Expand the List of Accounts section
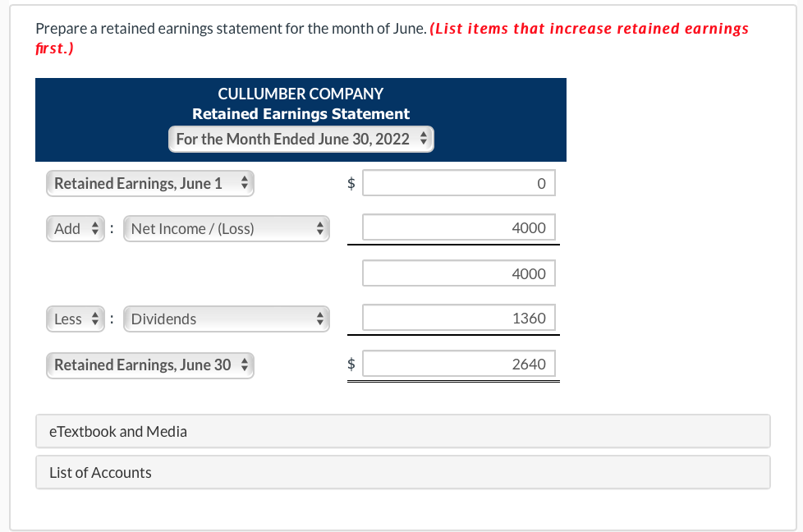The height and width of the screenshot is (532, 803). pyautogui.click(x=403, y=472)
